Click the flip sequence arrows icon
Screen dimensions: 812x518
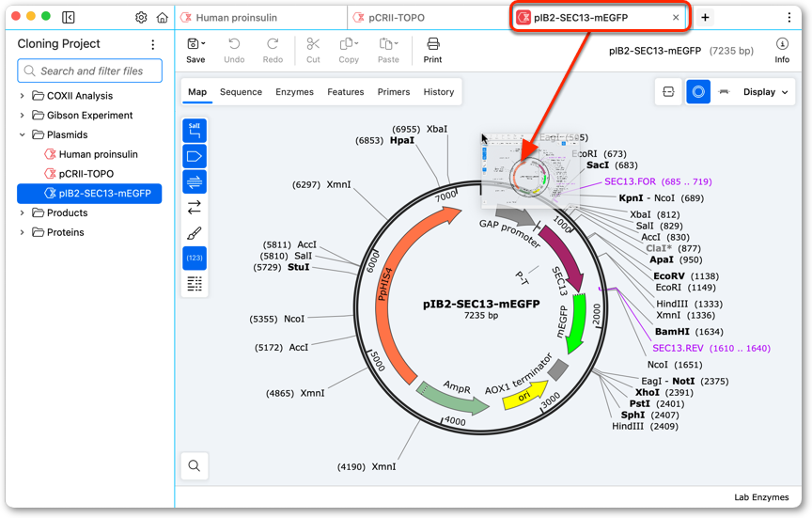click(195, 207)
